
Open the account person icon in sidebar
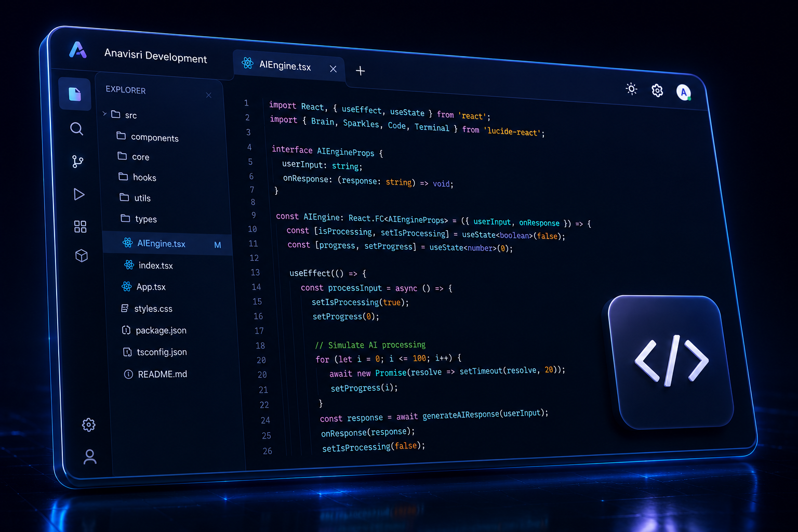[x=90, y=457]
